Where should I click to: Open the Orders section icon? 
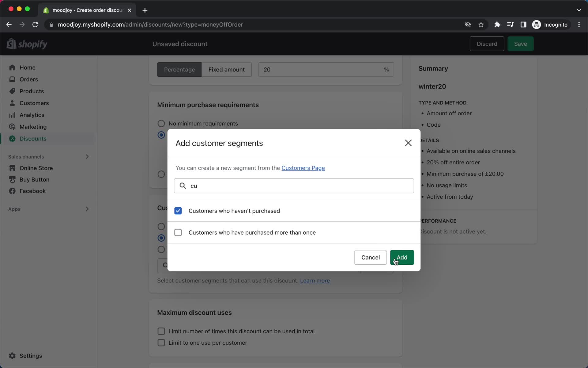pos(12,79)
